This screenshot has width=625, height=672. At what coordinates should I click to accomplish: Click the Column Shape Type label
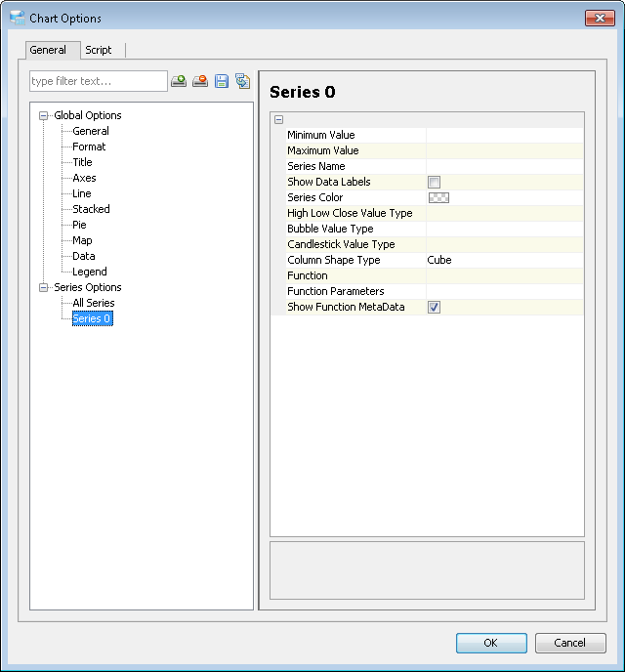coord(334,260)
